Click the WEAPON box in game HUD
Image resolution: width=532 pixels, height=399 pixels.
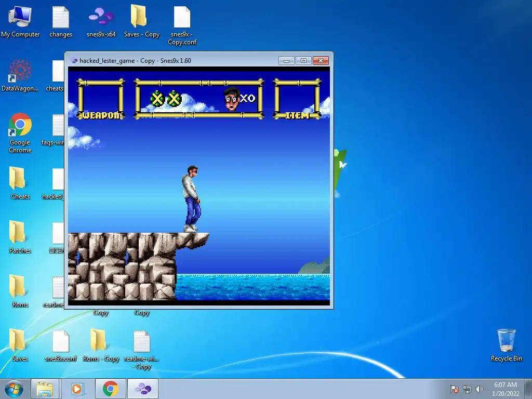(x=101, y=99)
